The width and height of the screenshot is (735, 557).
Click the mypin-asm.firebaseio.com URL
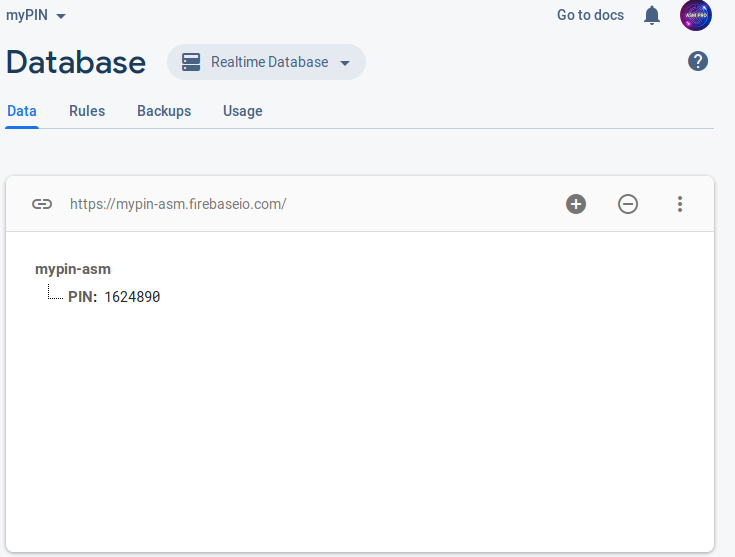tap(178, 204)
